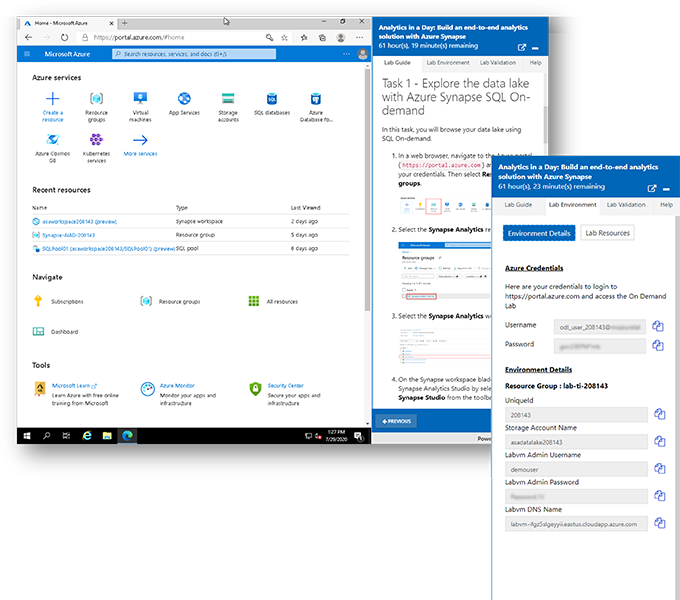Image resolution: width=680 pixels, height=600 pixels.
Task: Open Security Center tool link
Action: tap(285, 385)
